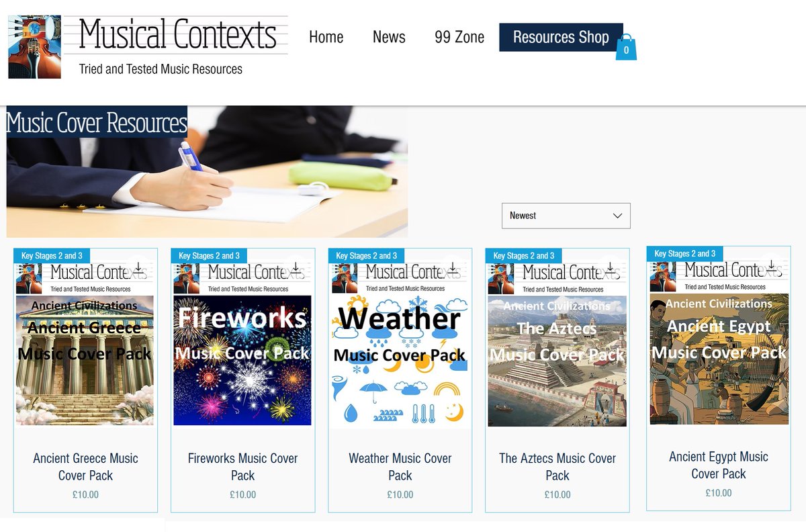Click the download icon on The Aztecs pack

(611, 267)
